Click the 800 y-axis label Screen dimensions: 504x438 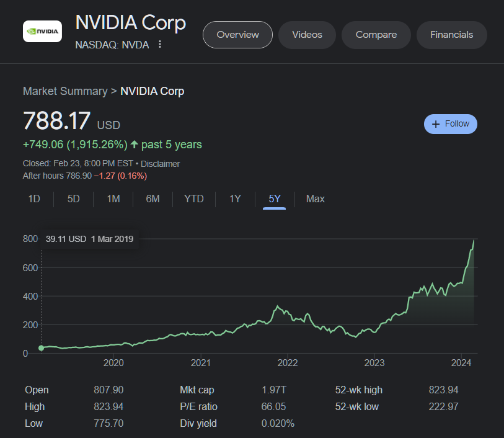[30, 239]
